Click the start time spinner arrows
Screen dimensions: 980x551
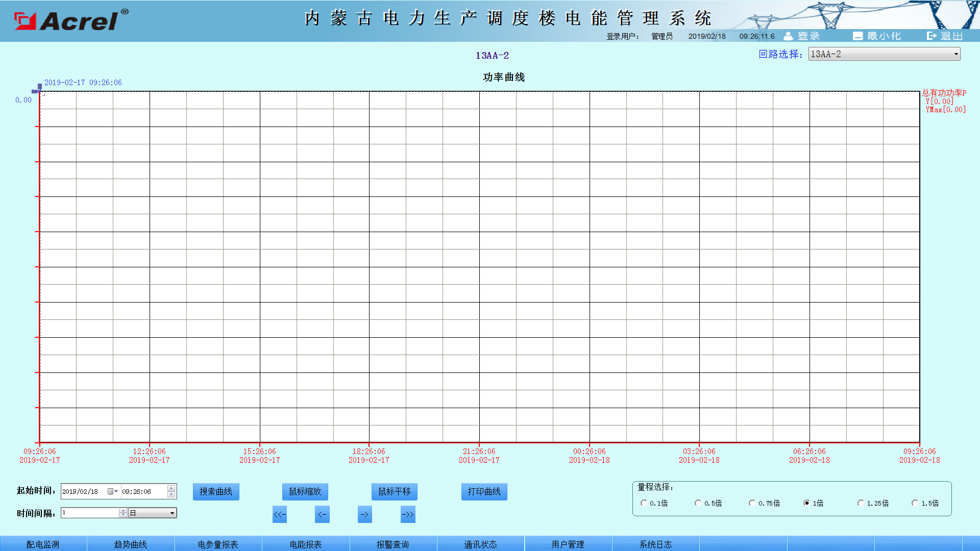pos(171,491)
